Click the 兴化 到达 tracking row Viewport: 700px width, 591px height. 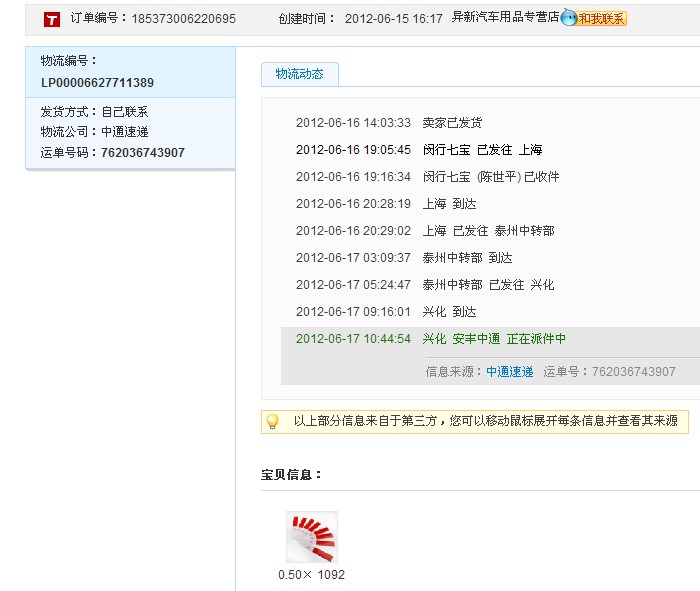coord(386,312)
